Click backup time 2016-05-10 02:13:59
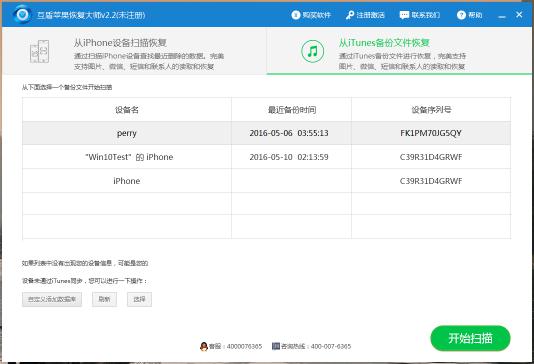This screenshot has height=364, width=534. [x=289, y=157]
